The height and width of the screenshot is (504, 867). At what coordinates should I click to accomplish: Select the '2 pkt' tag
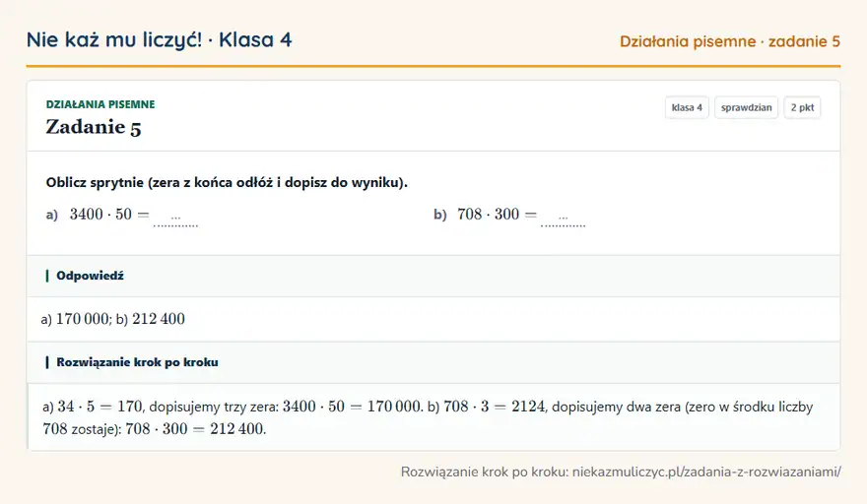pyautogui.click(x=802, y=107)
